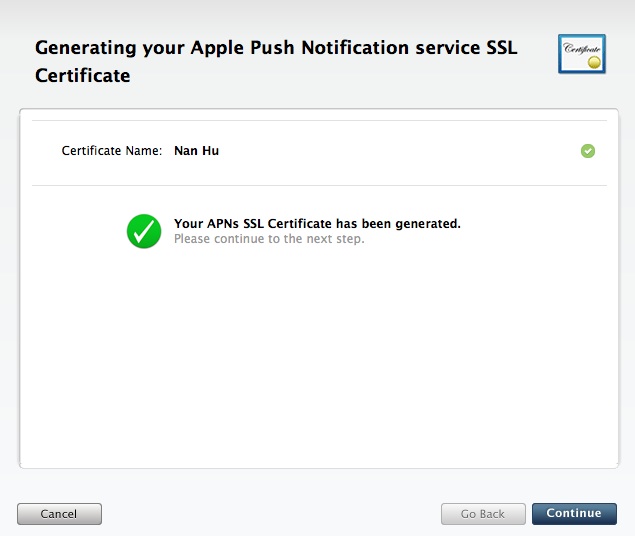Click 'SSL' at the end of heading's first line
The image size is (635, 536).
point(499,48)
